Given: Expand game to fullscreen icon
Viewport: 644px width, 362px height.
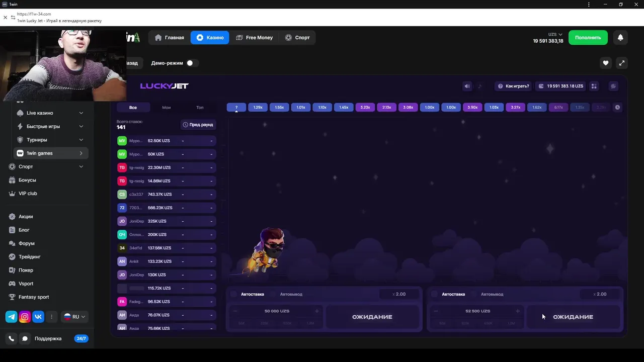Looking at the screenshot, I should coord(622,63).
